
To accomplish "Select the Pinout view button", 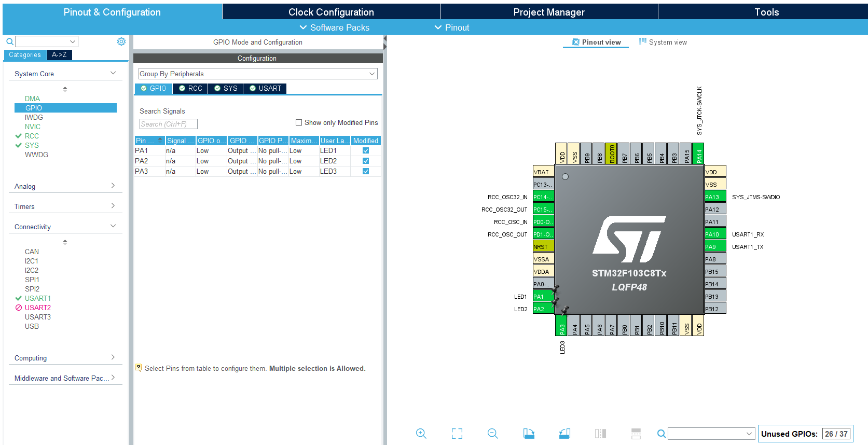I will (596, 42).
